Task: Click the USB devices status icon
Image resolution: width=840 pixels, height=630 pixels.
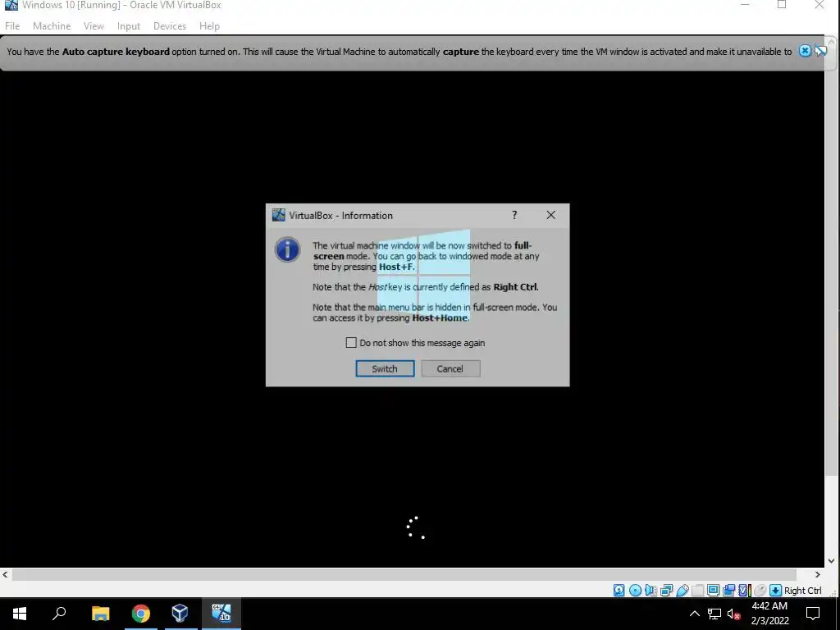Action: [x=682, y=591]
